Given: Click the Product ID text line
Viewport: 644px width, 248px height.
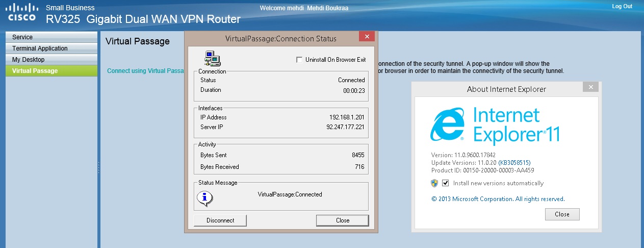Looking at the screenshot, I should coord(482,170).
